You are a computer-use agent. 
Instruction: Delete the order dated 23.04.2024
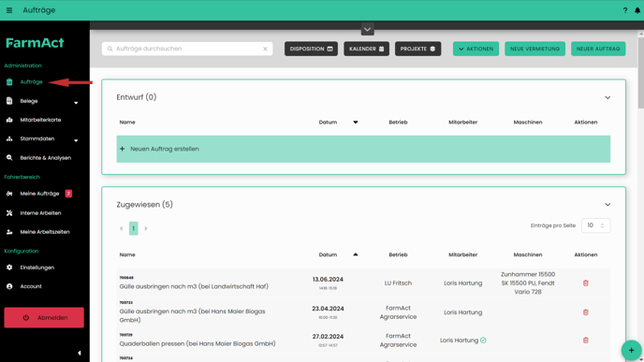[586, 312]
